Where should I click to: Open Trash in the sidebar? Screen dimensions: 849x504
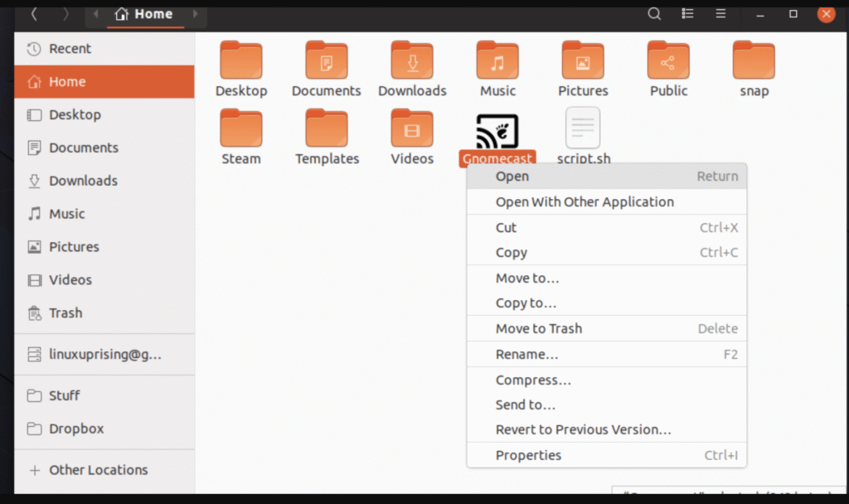(x=65, y=313)
